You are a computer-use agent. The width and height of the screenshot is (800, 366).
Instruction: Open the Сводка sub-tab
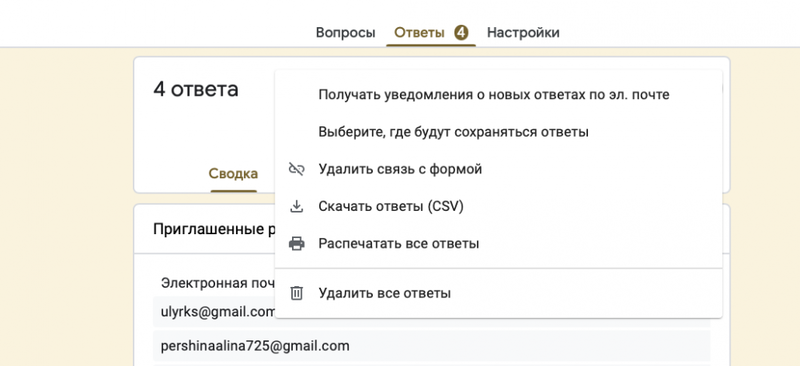click(233, 174)
